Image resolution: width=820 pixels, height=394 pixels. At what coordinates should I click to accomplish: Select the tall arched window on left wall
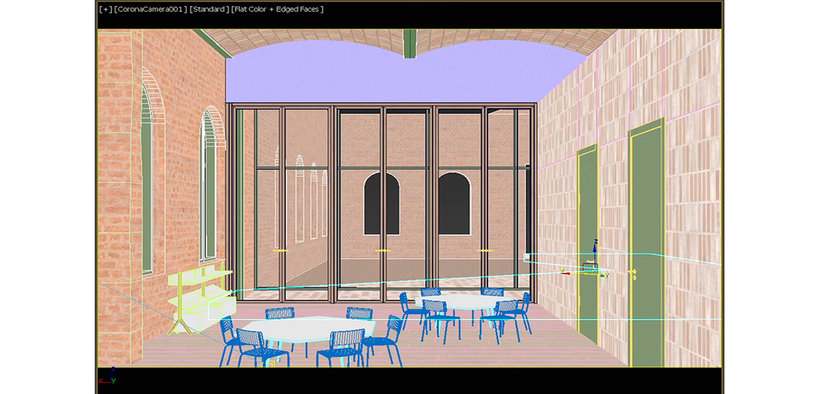pos(147,179)
